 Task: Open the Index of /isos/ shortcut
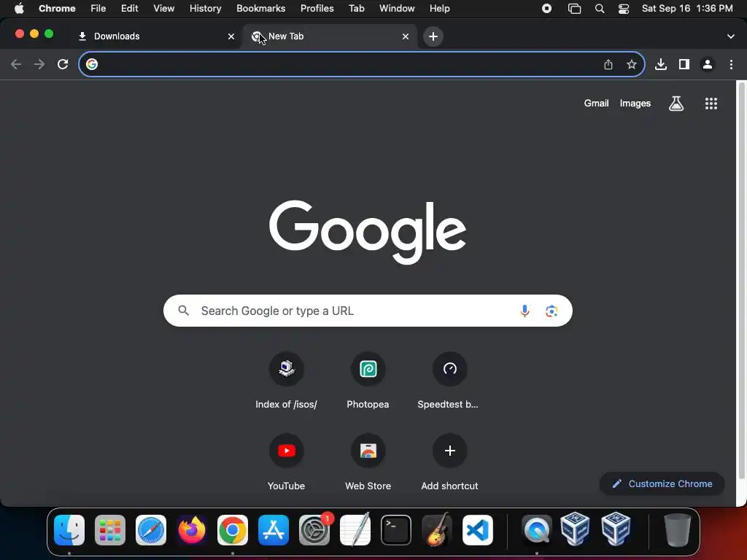286,381
